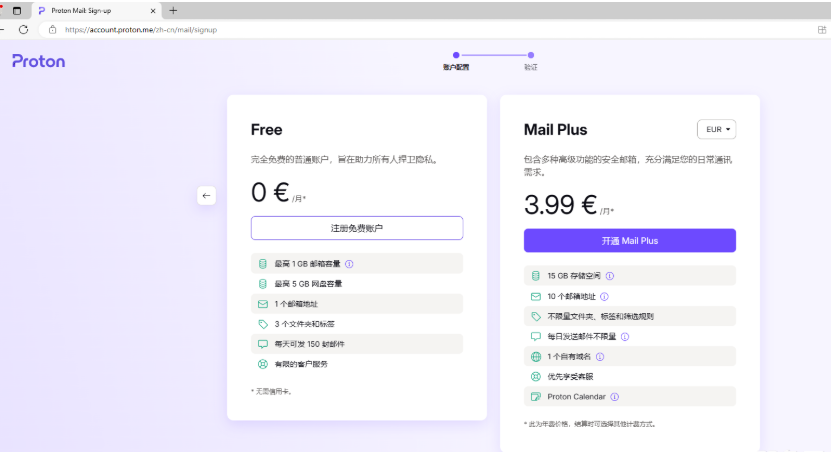Select the Proton Mail Sign-up browser tab

tap(96, 11)
